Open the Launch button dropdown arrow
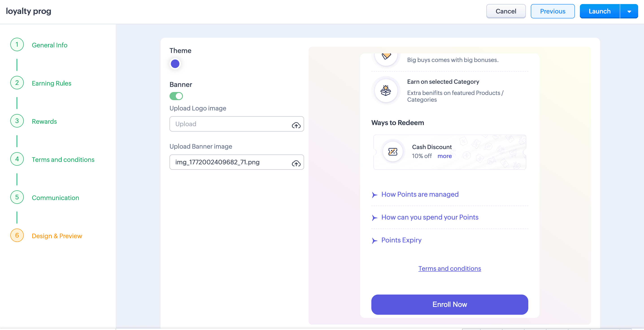Viewport: 644px width, 330px height. click(x=629, y=11)
